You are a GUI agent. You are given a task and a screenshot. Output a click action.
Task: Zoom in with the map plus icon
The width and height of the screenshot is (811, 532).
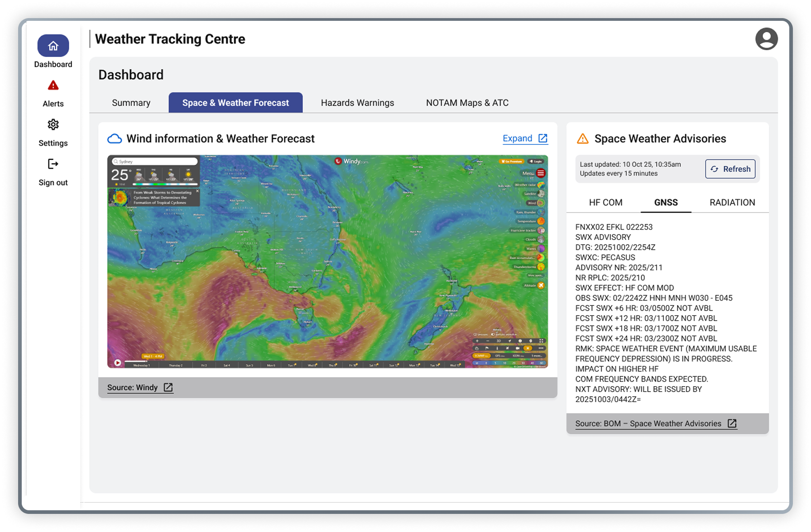(x=477, y=341)
